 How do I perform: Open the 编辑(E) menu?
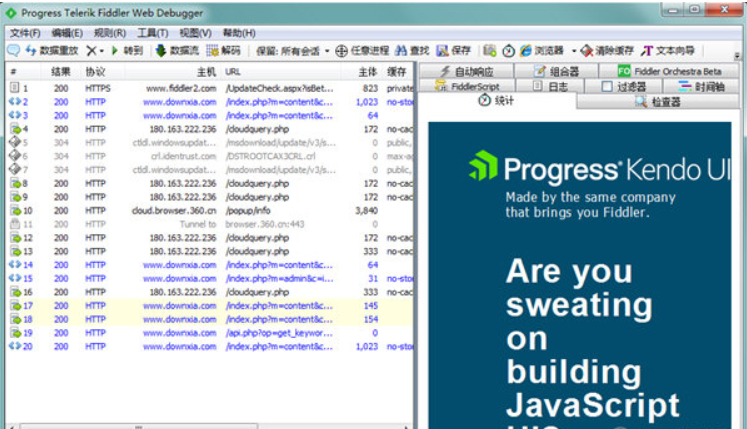point(67,33)
